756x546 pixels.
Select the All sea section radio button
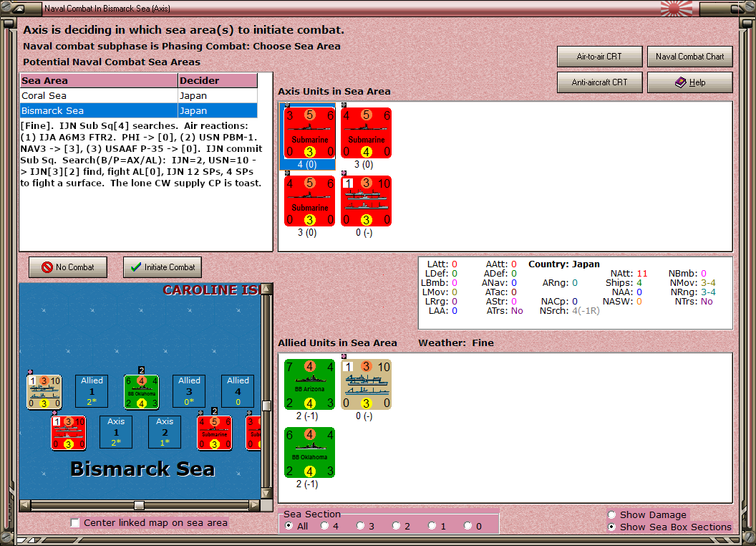(289, 526)
